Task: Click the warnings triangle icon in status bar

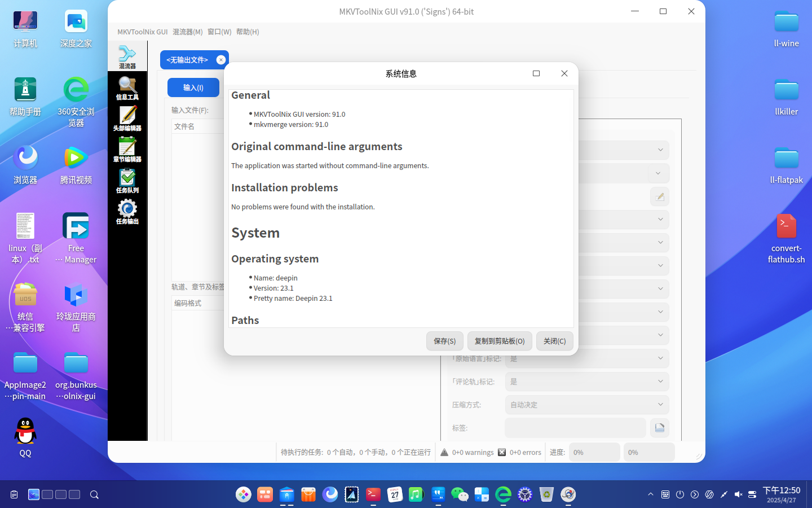Action: tap(444, 452)
